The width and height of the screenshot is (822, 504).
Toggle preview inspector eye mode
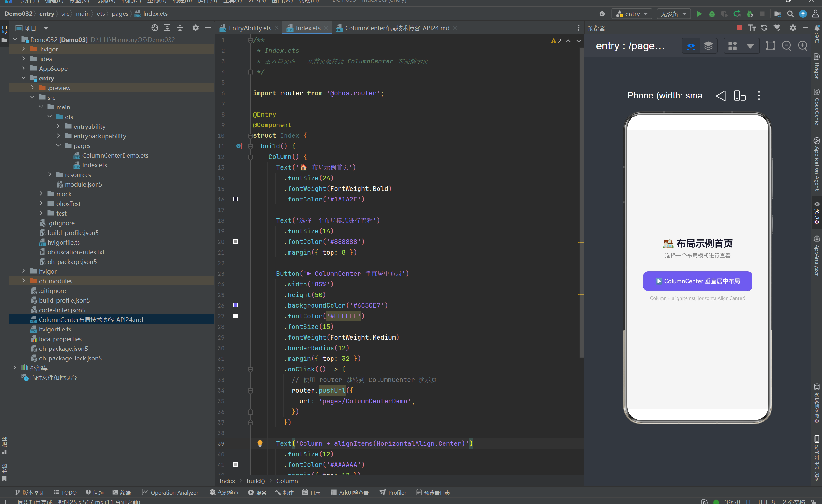691,45
